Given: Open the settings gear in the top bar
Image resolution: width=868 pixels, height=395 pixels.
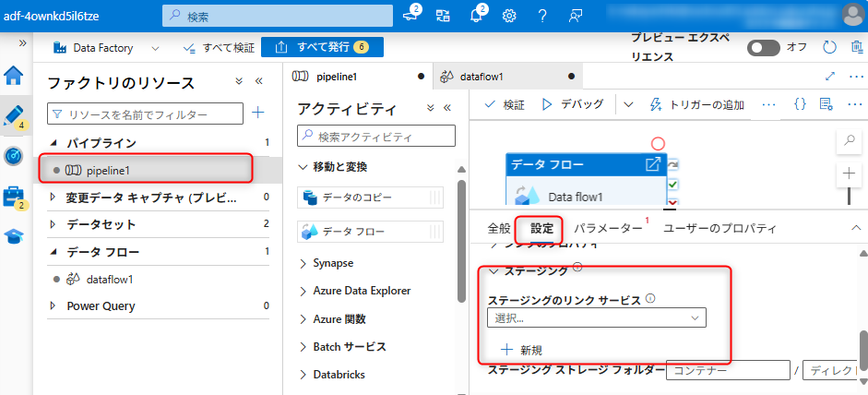Looking at the screenshot, I should pyautogui.click(x=509, y=16).
